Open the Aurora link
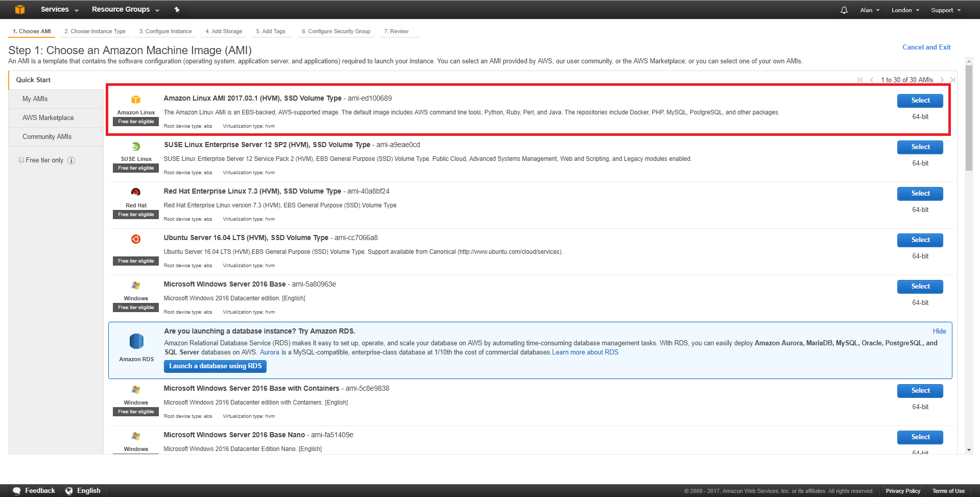Image resolution: width=980 pixels, height=497 pixels. 270,352
